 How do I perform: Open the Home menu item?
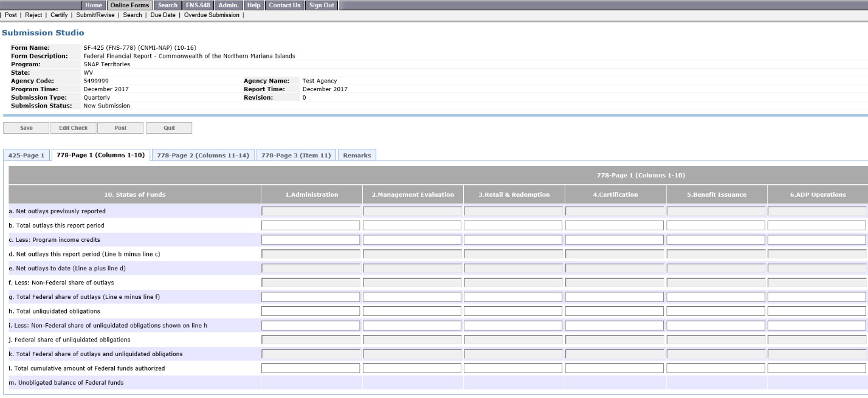94,5
